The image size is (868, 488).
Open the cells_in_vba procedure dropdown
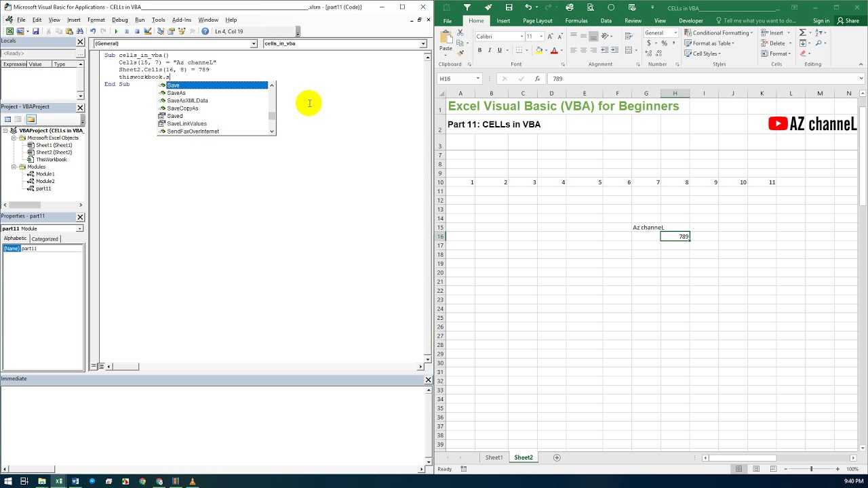click(423, 43)
